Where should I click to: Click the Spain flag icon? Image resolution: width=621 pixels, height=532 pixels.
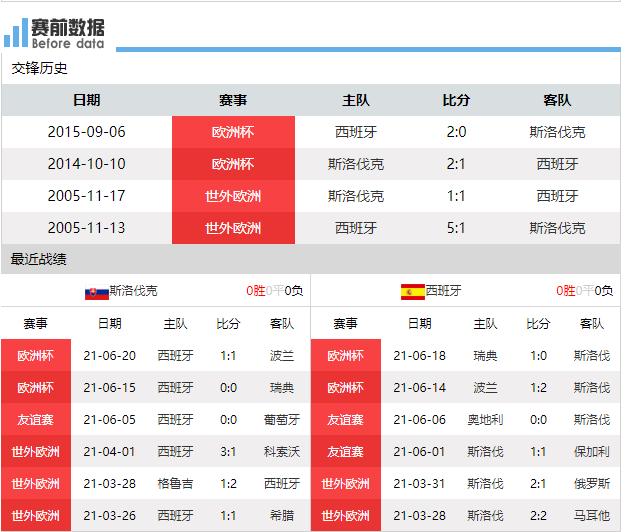[x=412, y=291]
